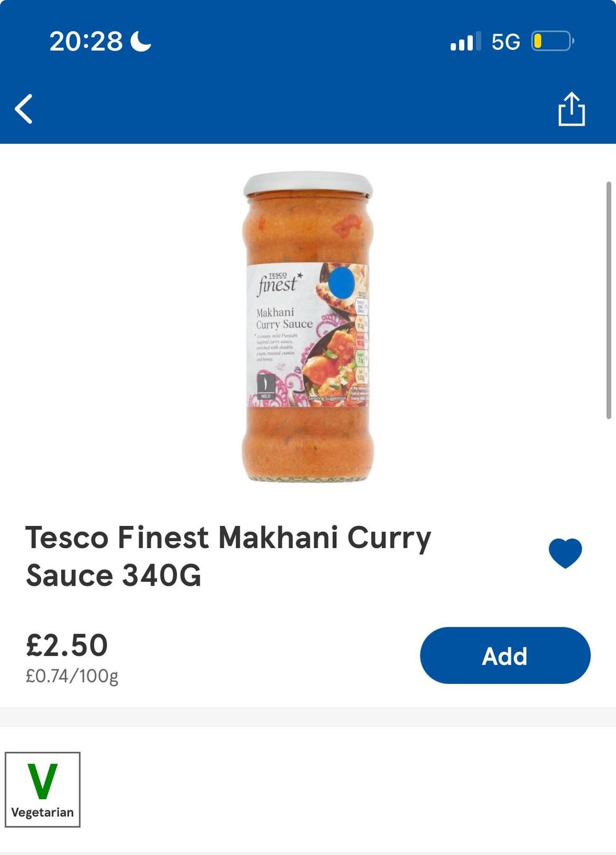
Task: Tap the battery icon in status bar
Action: click(x=553, y=42)
